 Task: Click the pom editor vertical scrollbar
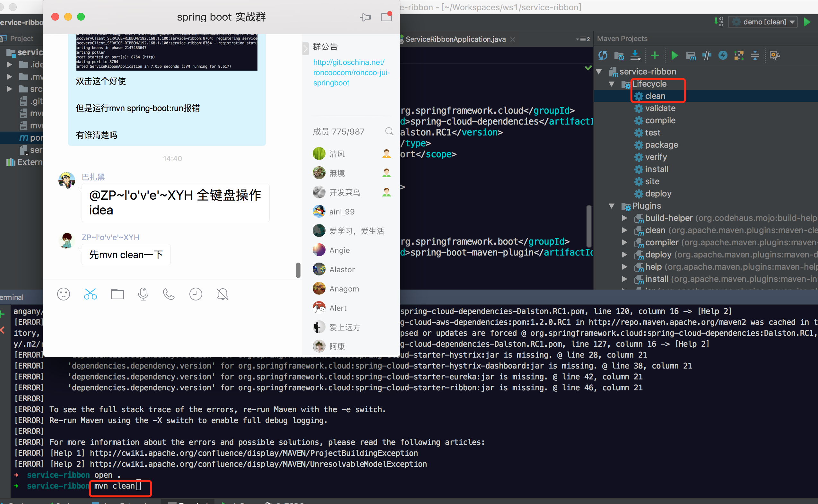click(589, 226)
